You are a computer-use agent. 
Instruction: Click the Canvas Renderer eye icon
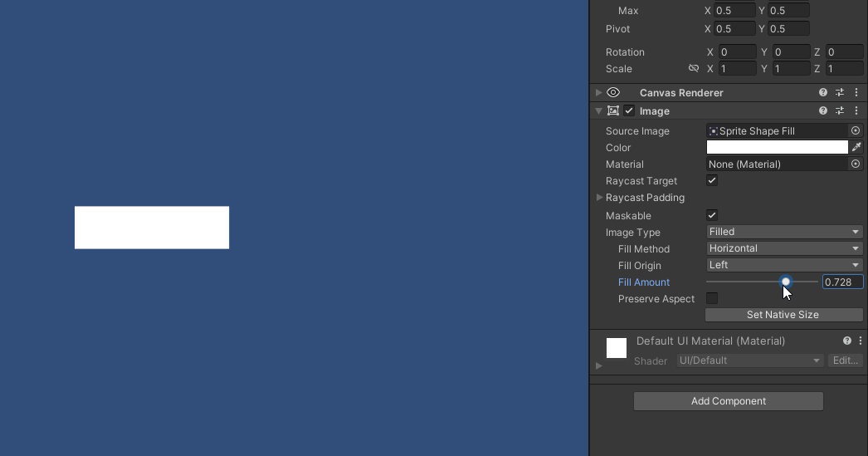point(613,92)
